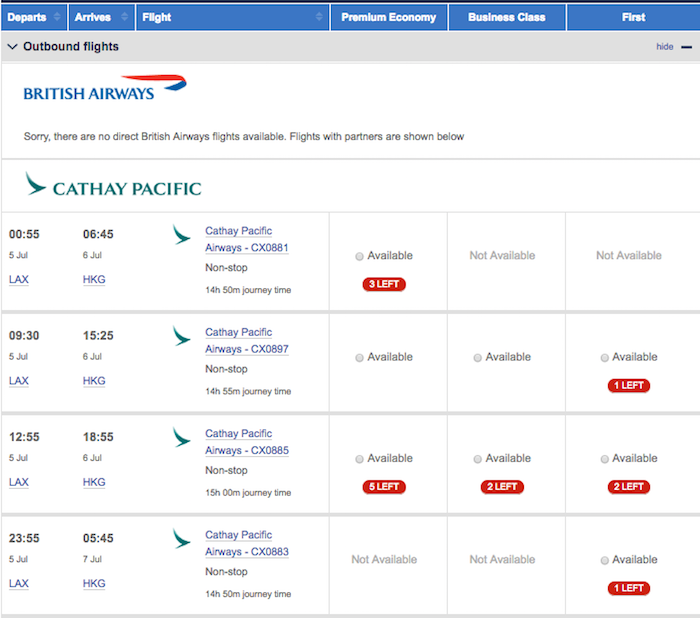Open the Cathay Pacific Airways - CX0897 link
Viewport: 700px width, 618px height.
click(x=247, y=341)
